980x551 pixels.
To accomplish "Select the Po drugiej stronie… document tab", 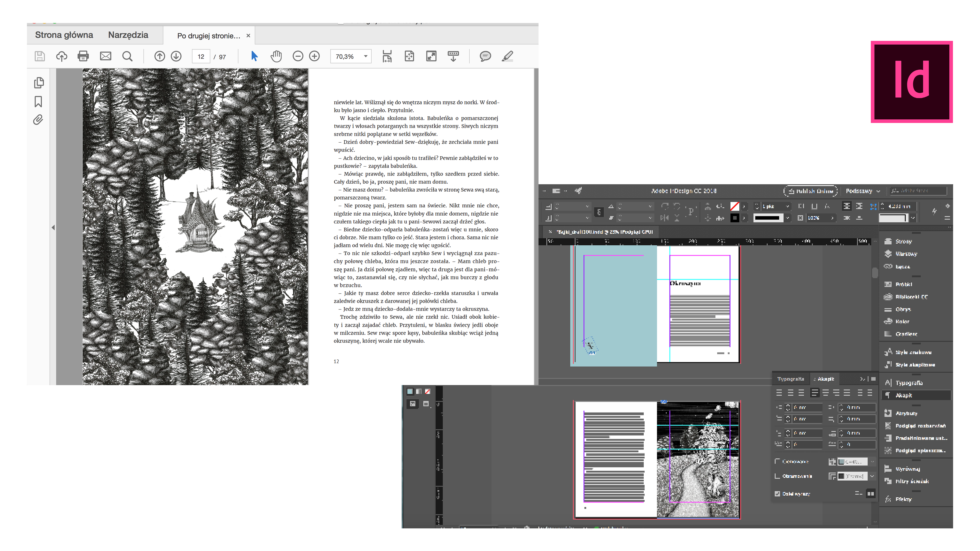I will [x=209, y=36].
